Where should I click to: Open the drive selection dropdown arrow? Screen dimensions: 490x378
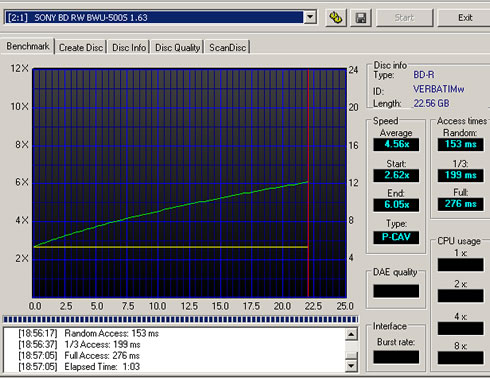coord(310,17)
